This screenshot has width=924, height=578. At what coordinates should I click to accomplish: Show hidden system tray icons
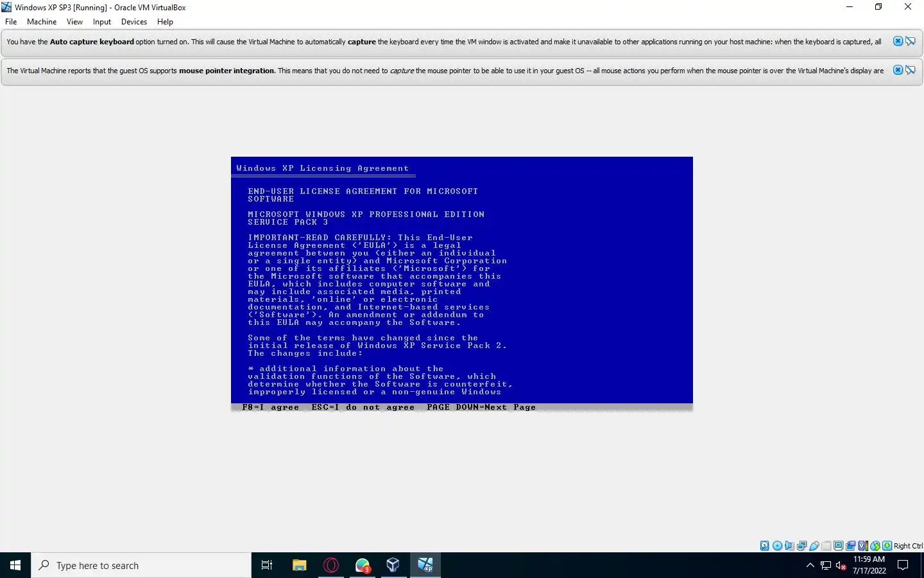810,565
